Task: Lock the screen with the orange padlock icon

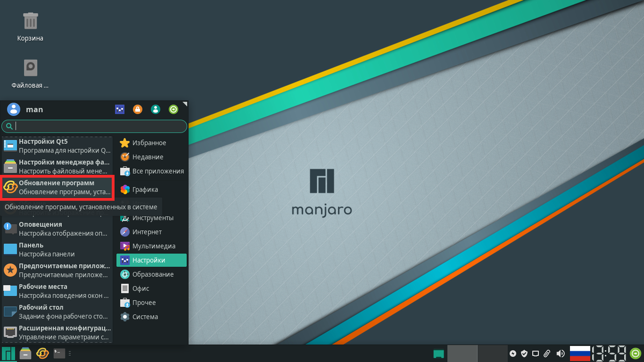Action: tap(137, 109)
